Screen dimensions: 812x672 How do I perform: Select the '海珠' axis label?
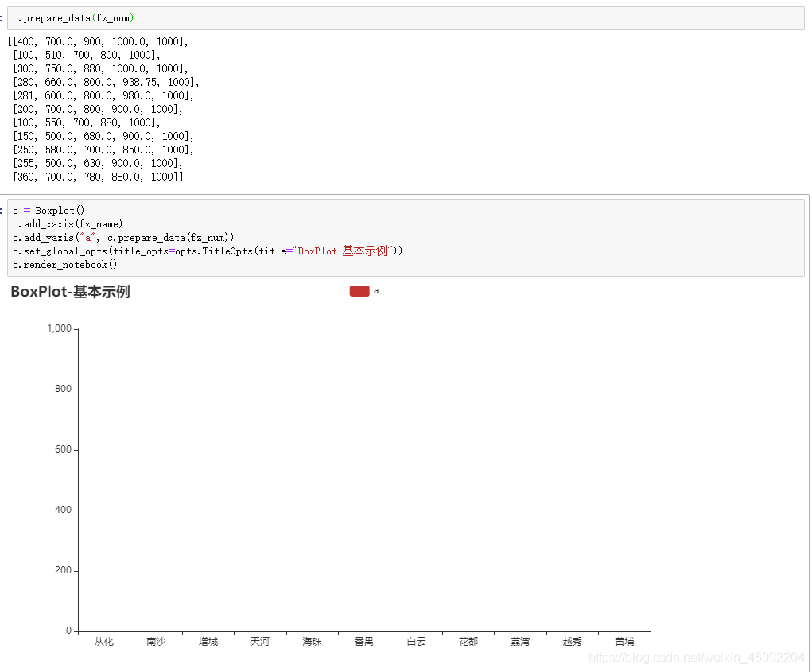click(x=312, y=641)
